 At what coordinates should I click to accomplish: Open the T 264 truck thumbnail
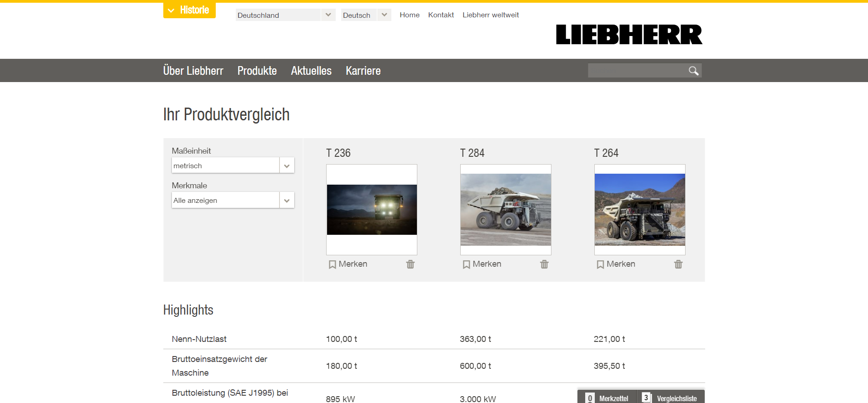[x=640, y=210]
